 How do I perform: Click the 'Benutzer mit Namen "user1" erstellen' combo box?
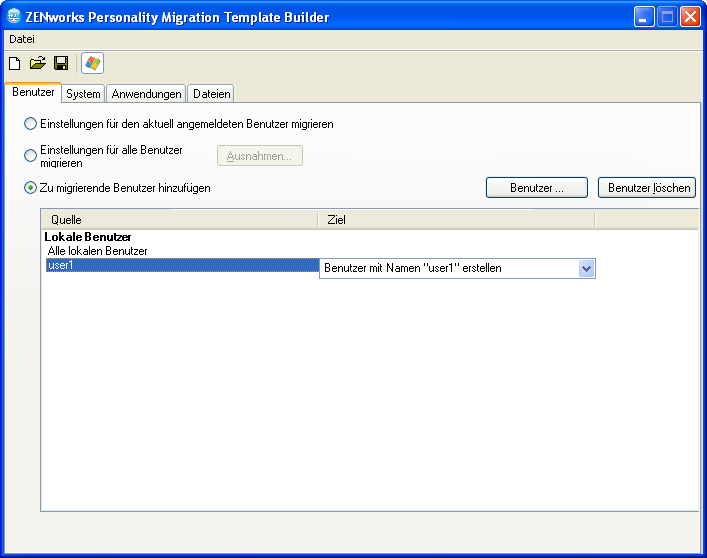point(457,269)
